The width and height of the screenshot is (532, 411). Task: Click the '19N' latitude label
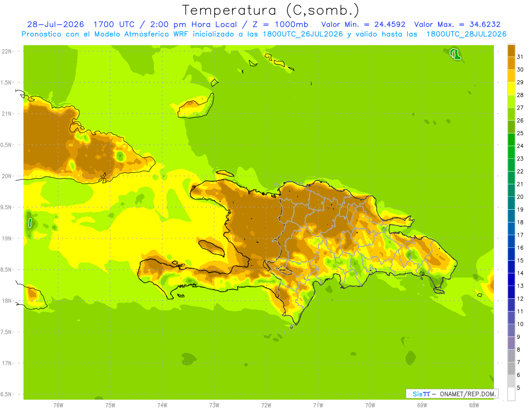coord(7,238)
